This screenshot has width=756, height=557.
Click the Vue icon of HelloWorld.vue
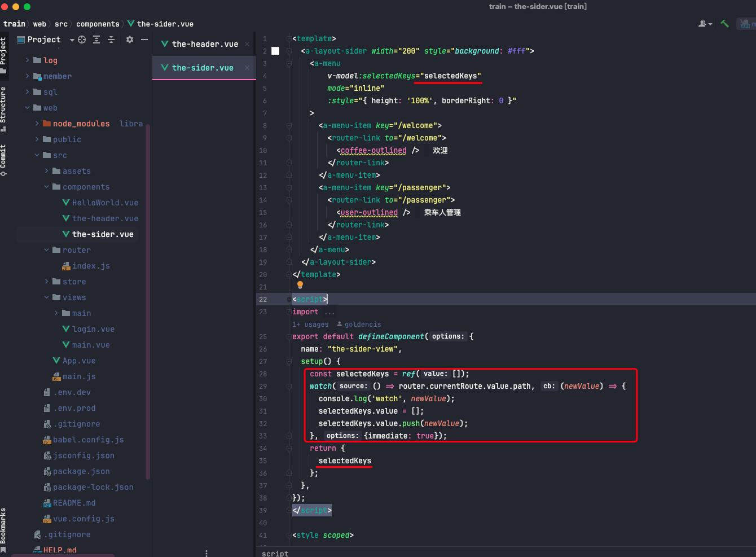tap(66, 203)
